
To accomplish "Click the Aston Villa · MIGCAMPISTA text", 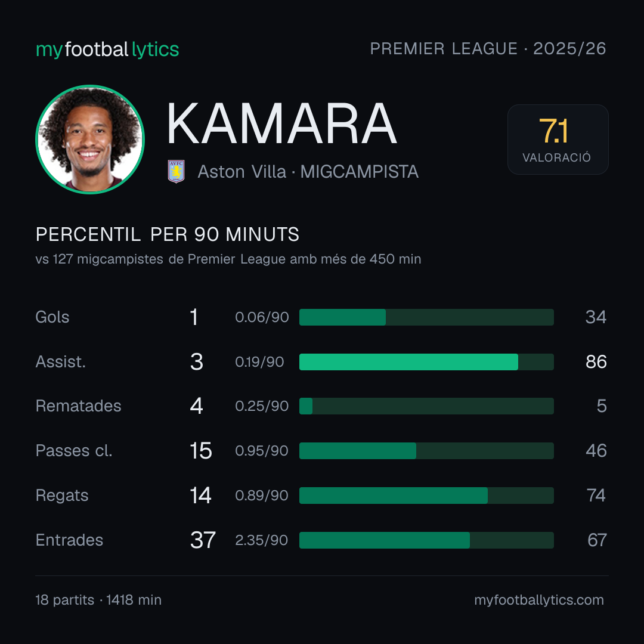I will pos(308,172).
